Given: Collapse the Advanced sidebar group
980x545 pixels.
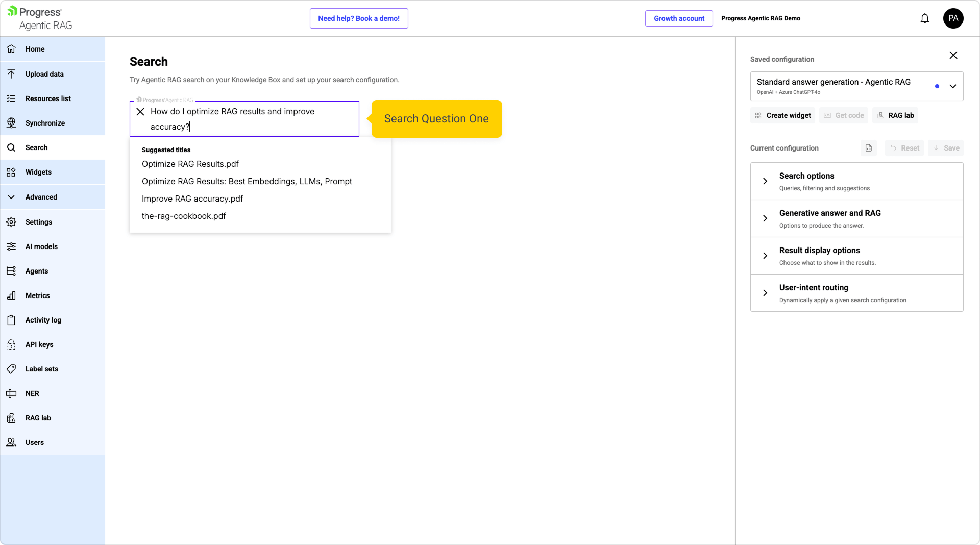Looking at the screenshot, I should click(41, 197).
